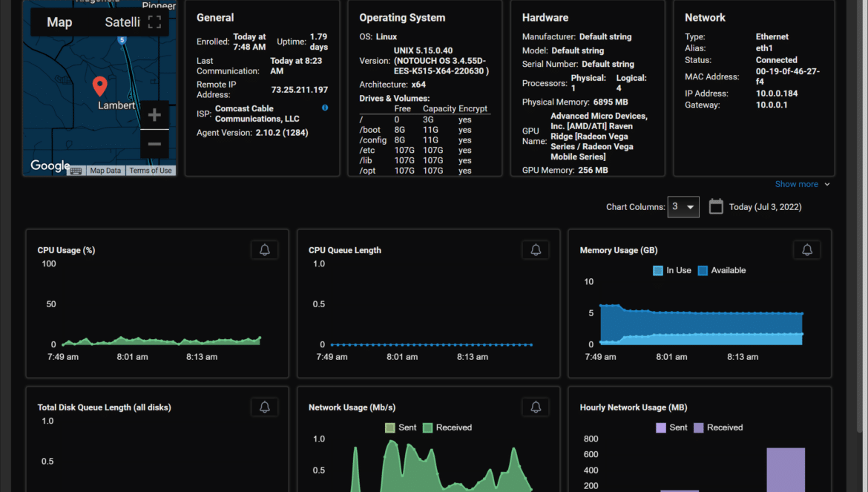Click the keyboard shortcuts icon on map
This screenshot has width=868, height=492.
point(76,171)
